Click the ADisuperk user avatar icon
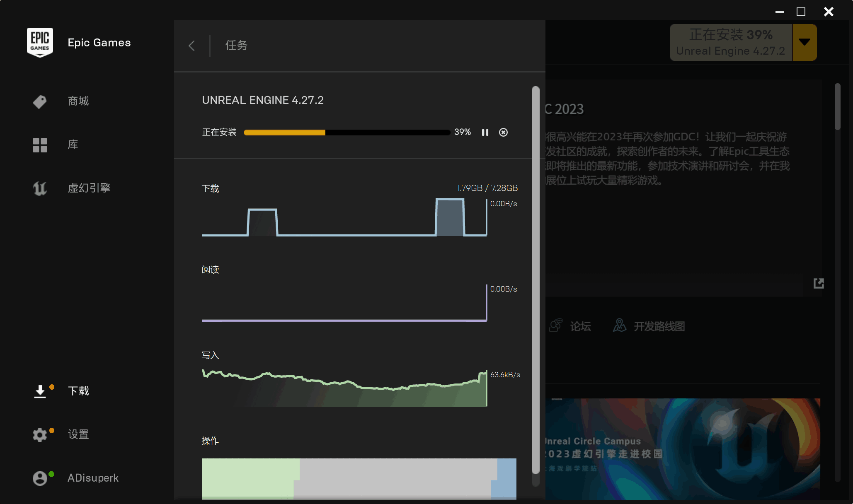 [x=40, y=478]
